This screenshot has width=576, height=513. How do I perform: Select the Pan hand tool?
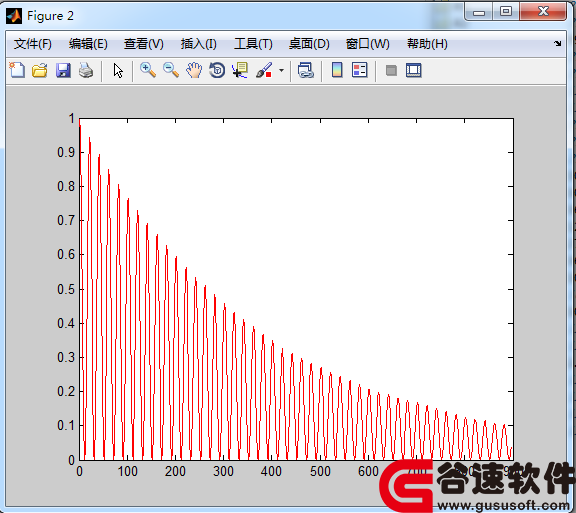click(194, 70)
